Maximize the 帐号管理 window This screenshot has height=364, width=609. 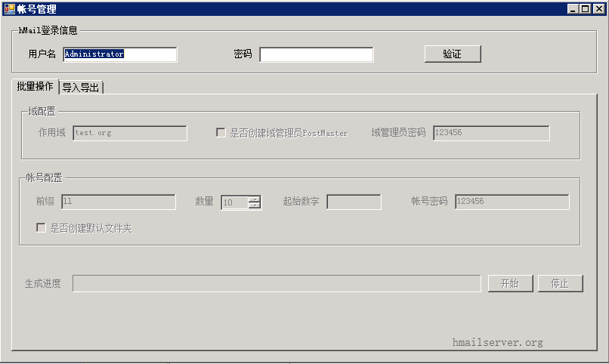tap(586, 8)
